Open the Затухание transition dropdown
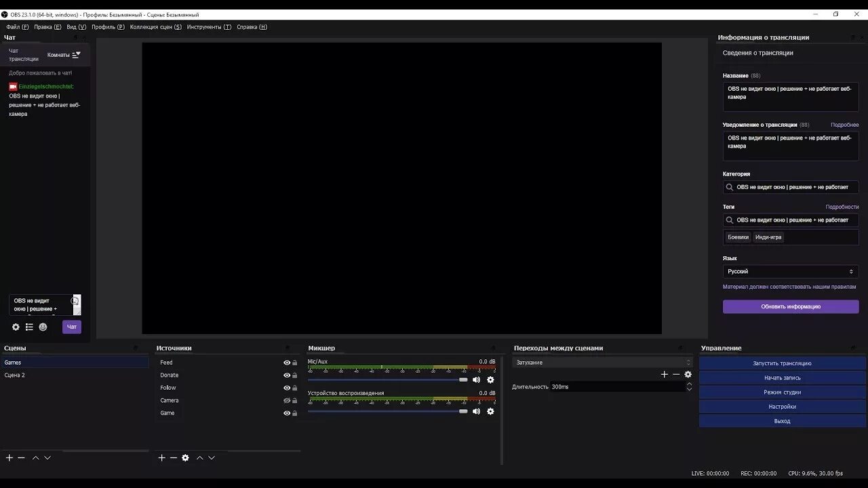 (x=602, y=363)
